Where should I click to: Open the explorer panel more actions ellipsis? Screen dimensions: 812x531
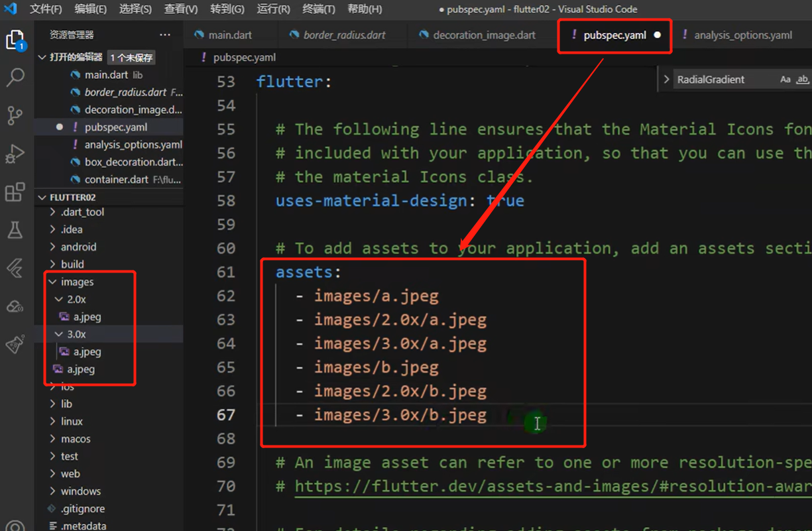[x=164, y=34]
